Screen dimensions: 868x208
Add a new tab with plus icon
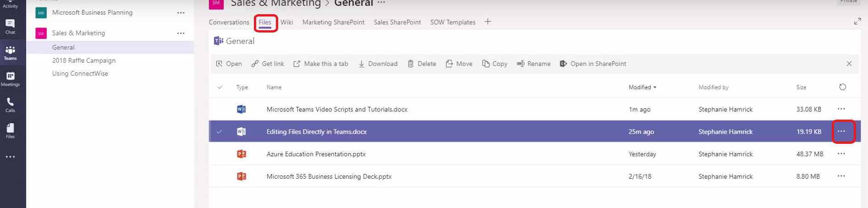(x=488, y=22)
